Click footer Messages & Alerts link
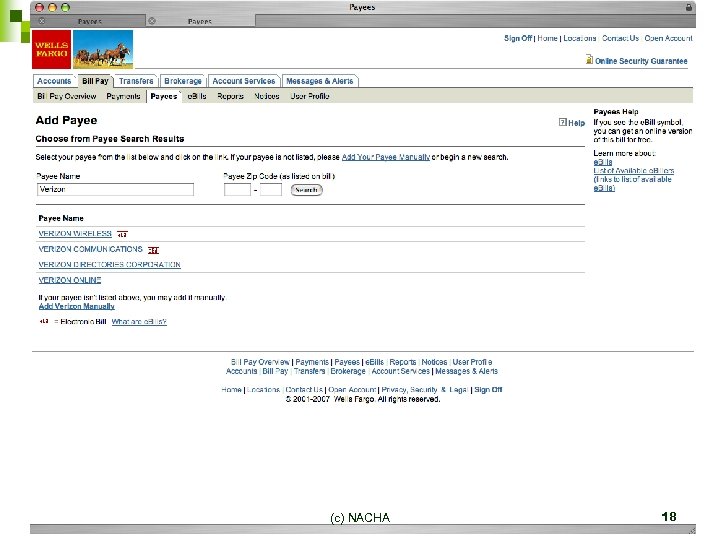The height and width of the screenshot is (540, 720). click(x=467, y=371)
